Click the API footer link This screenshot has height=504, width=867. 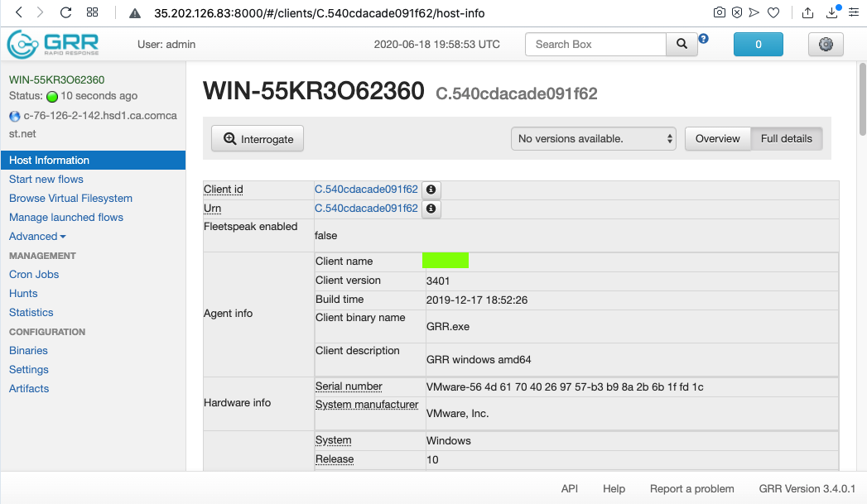point(570,488)
